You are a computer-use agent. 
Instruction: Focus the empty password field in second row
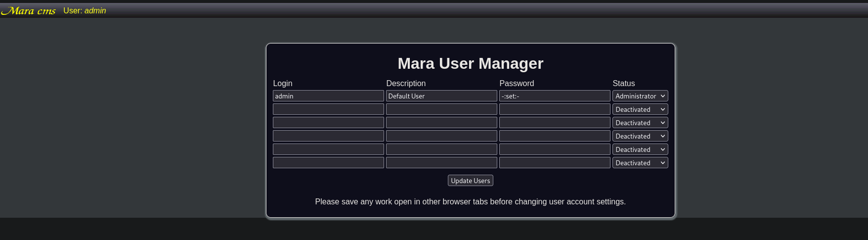click(555, 109)
